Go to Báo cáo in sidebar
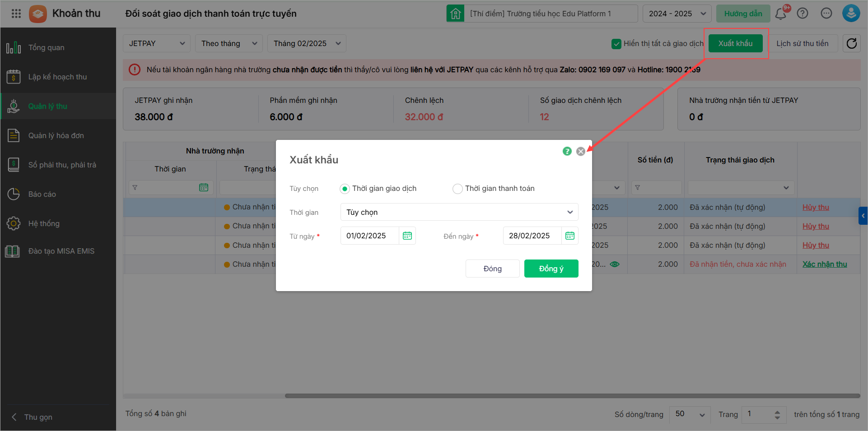The height and width of the screenshot is (431, 868). [42, 194]
